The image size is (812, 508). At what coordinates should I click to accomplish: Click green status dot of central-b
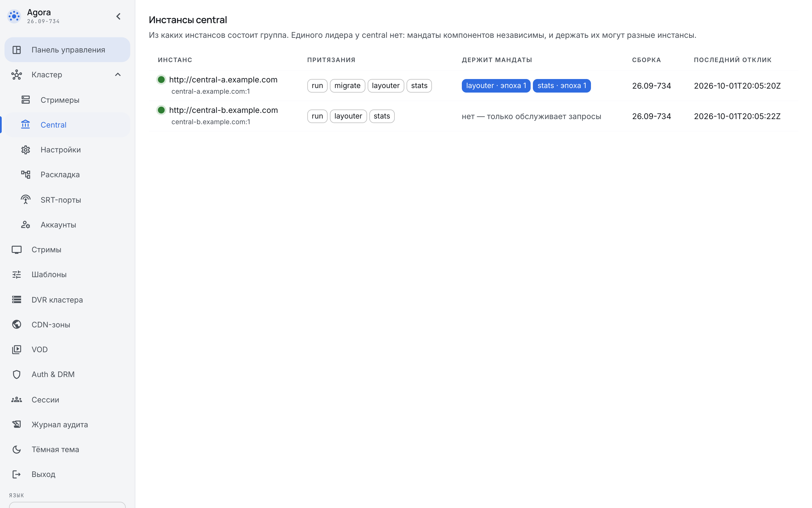pyautogui.click(x=161, y=110)
